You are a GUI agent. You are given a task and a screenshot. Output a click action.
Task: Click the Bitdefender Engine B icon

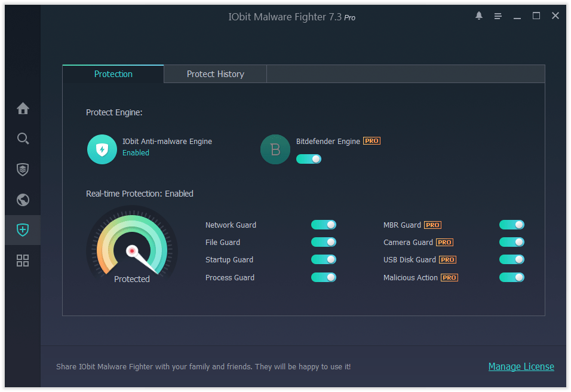pyautogui.click(x=275, y=149)
